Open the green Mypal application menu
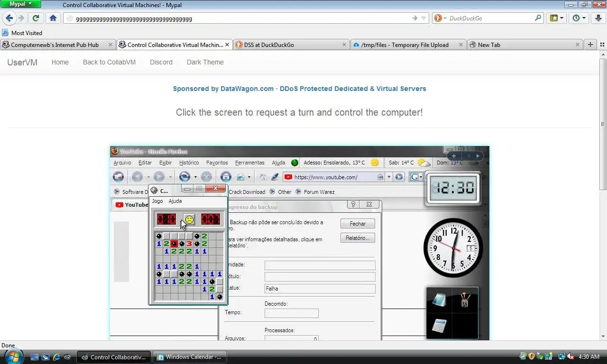This screenshot has height=364, width=607. [21, 4]
